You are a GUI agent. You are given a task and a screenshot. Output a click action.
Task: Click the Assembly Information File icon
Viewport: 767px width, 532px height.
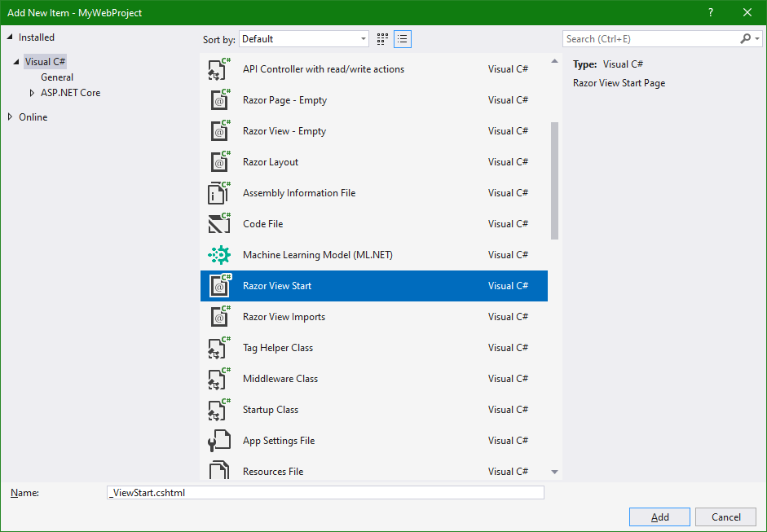tap(219, 193)
